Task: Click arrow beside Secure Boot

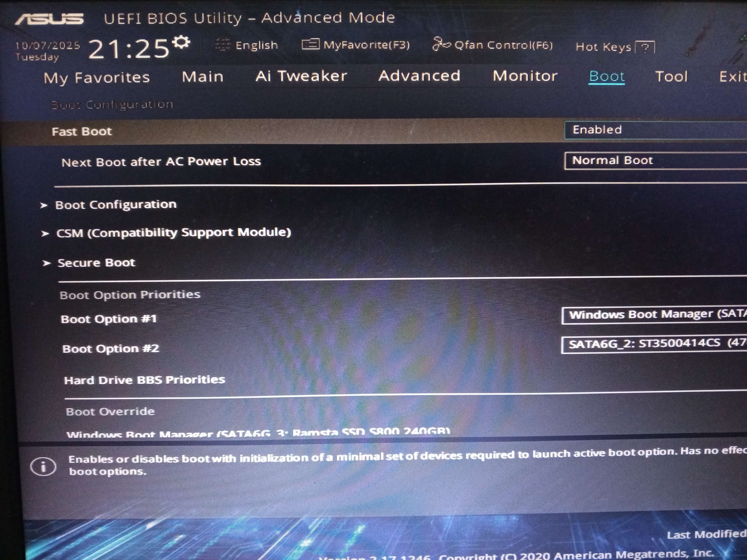Action: click(x=46, y=263)
